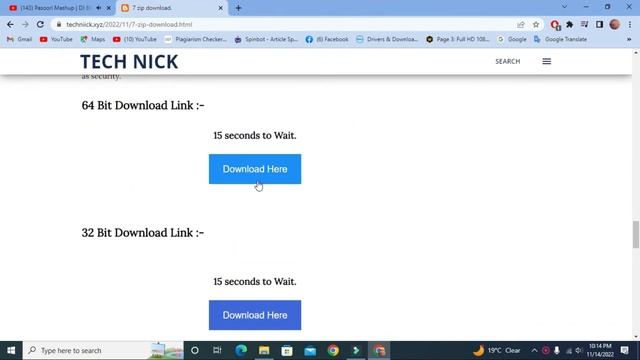Click the page vertical scrollbar thumb
This screenshot has width=640, height=360.
click(636, 234)
